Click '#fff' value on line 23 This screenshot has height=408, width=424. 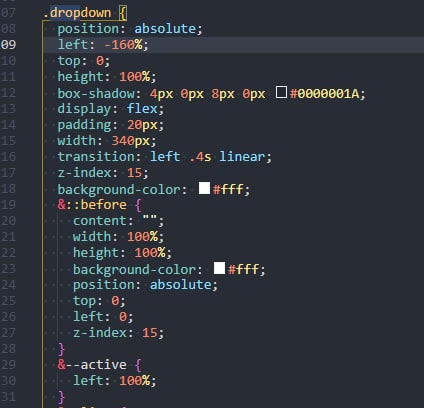pos(243,269)
